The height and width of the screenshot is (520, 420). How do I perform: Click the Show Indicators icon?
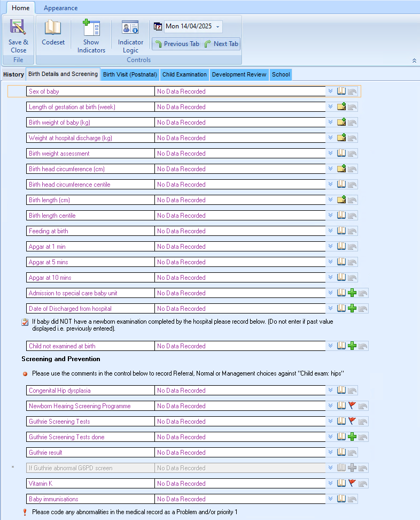91,27
